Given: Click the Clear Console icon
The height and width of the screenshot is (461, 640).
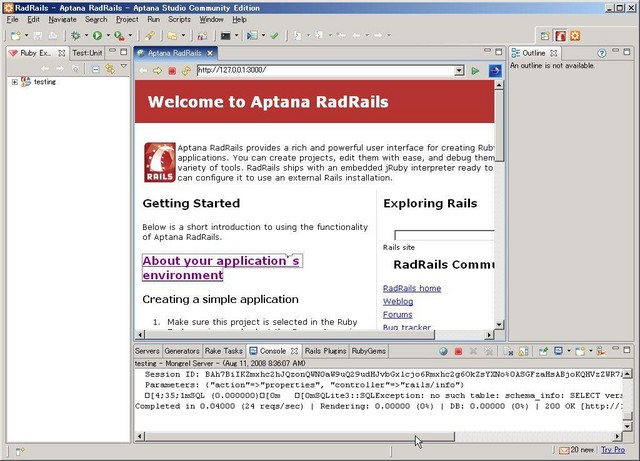Looking at the screenshot, I should [508, 351].
